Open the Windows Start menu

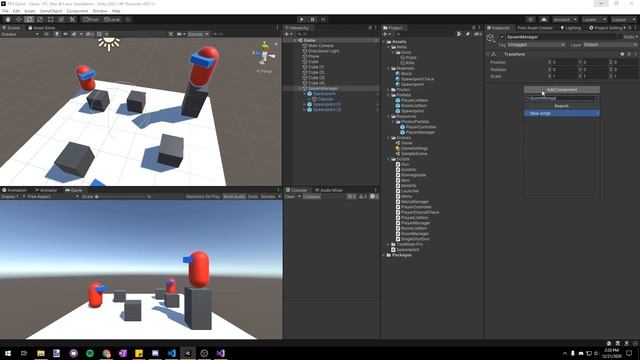point(8,353)
